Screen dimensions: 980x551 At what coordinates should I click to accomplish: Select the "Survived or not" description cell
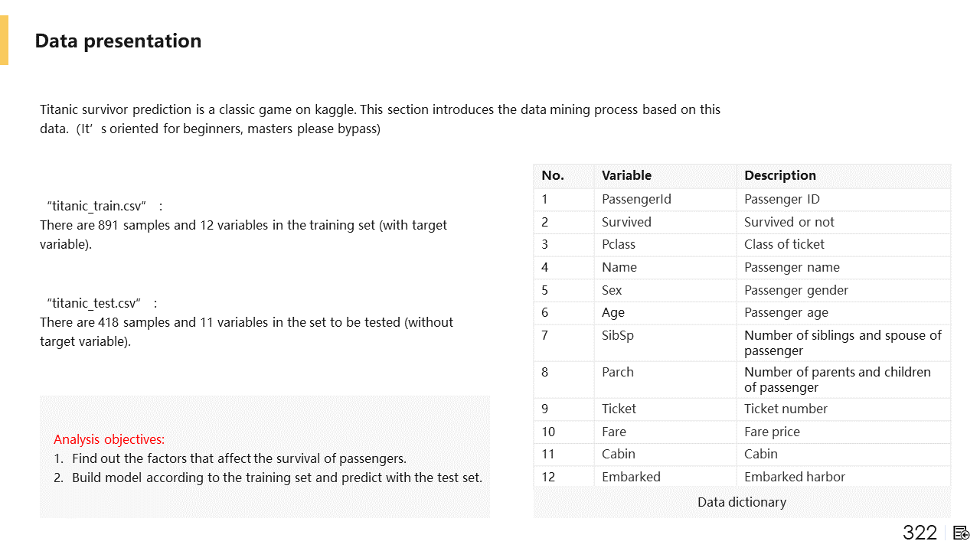tap(789, 223)
